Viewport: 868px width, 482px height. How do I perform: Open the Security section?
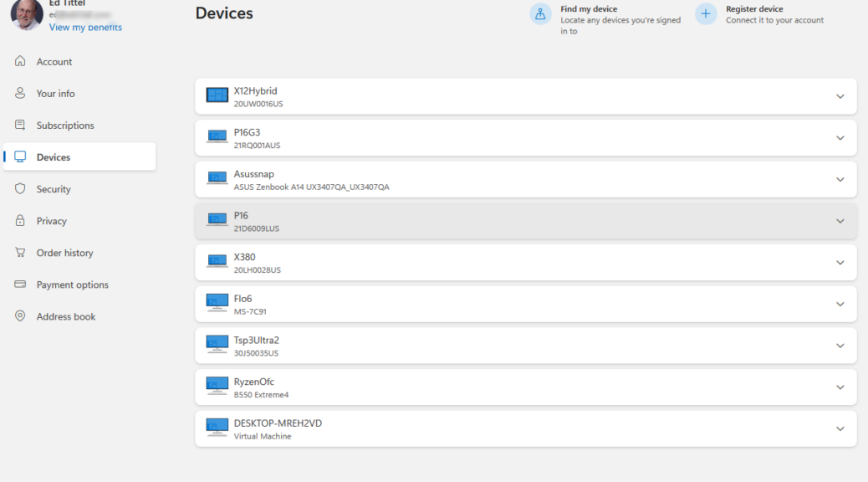(79, 189)
